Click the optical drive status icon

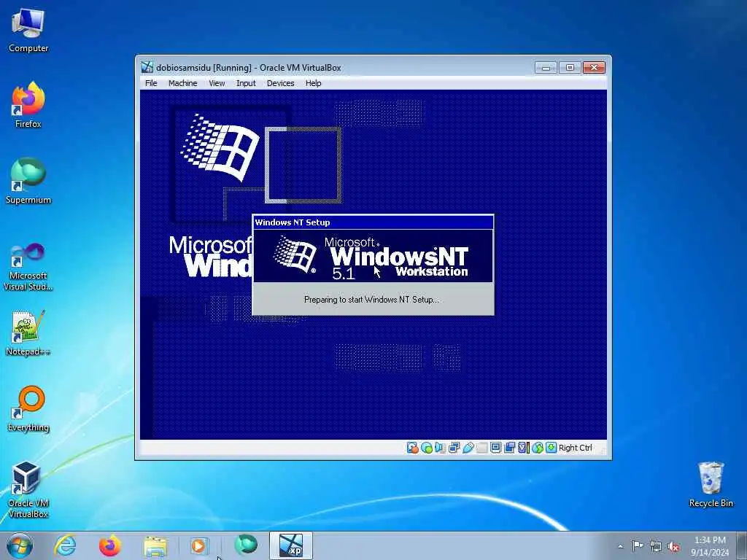coord(426,448)
